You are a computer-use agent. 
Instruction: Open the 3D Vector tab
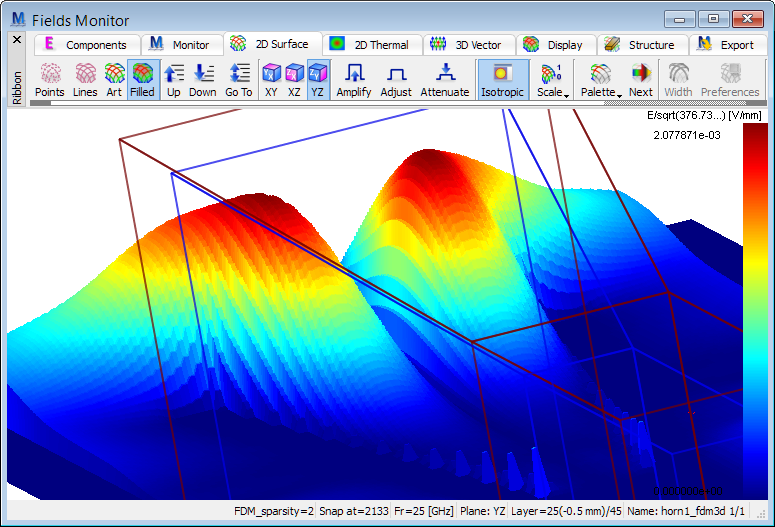click(x=470, y=44)
